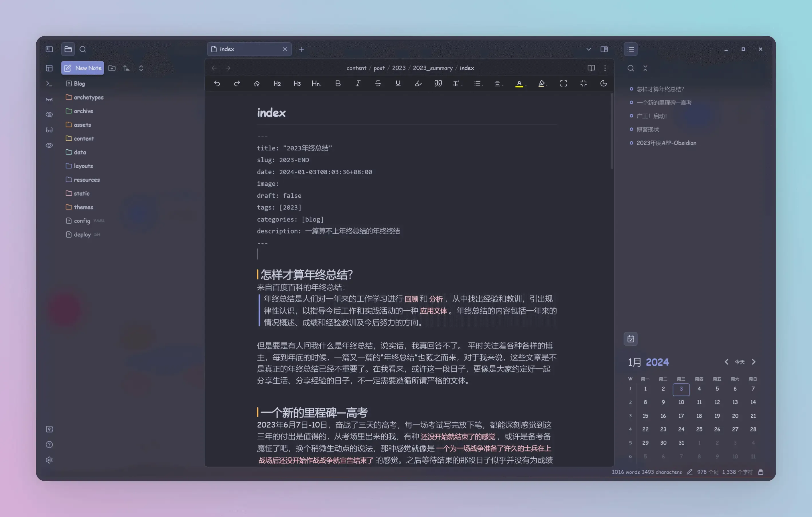Click the eraser clear-formatting icon
This screenshot has height=517, width=812.
point(257,84)
